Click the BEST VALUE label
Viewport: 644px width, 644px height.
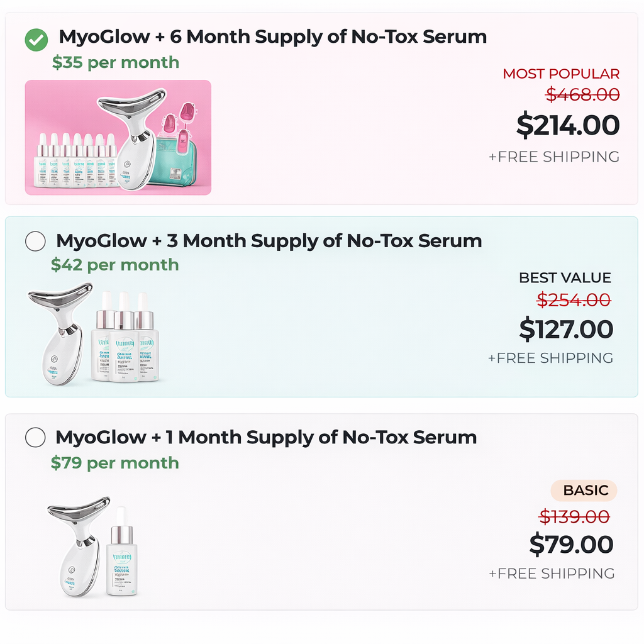[565, 278]
